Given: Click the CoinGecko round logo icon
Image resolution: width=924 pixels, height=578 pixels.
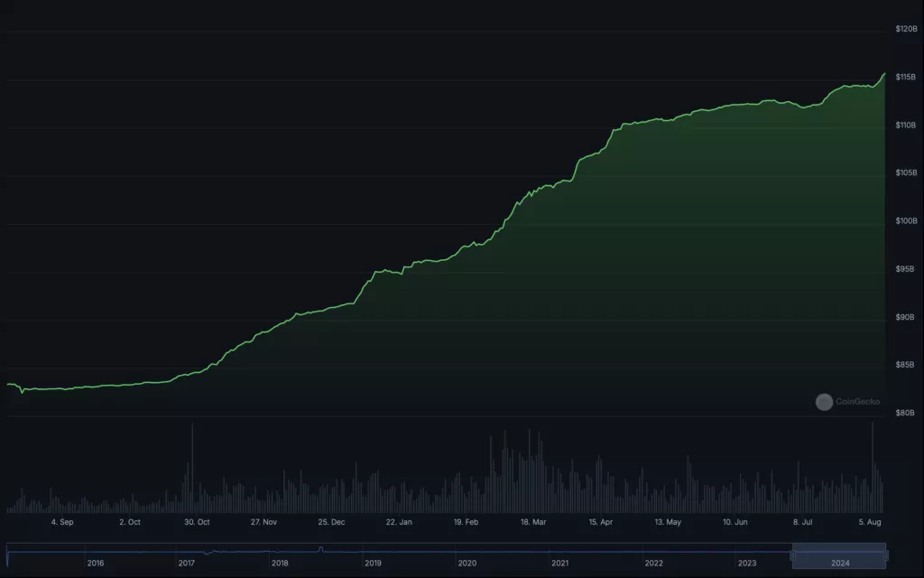Looking at the screenshot, I should coord(824,402).
